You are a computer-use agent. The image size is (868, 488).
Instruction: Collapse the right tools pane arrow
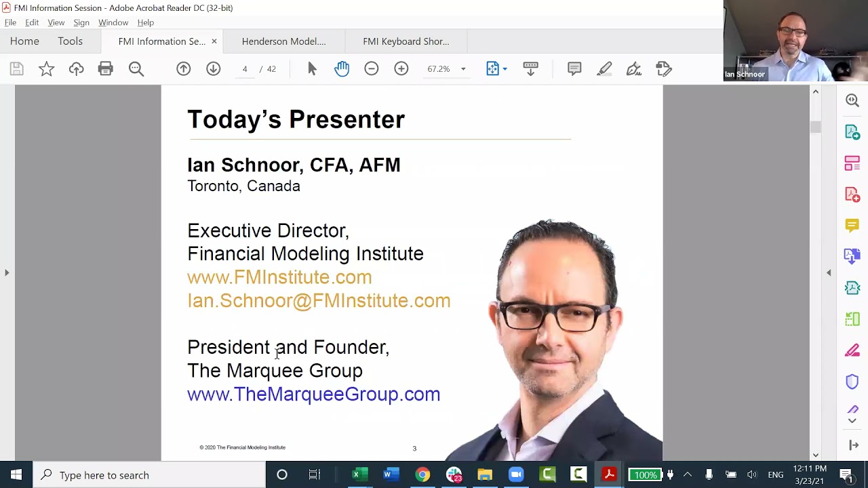(829, 272)
